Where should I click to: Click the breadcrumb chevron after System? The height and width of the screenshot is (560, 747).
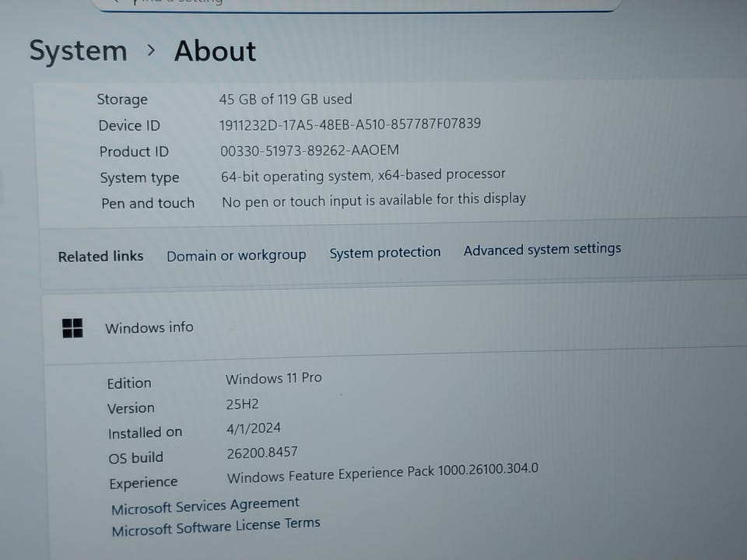(151, 50)
